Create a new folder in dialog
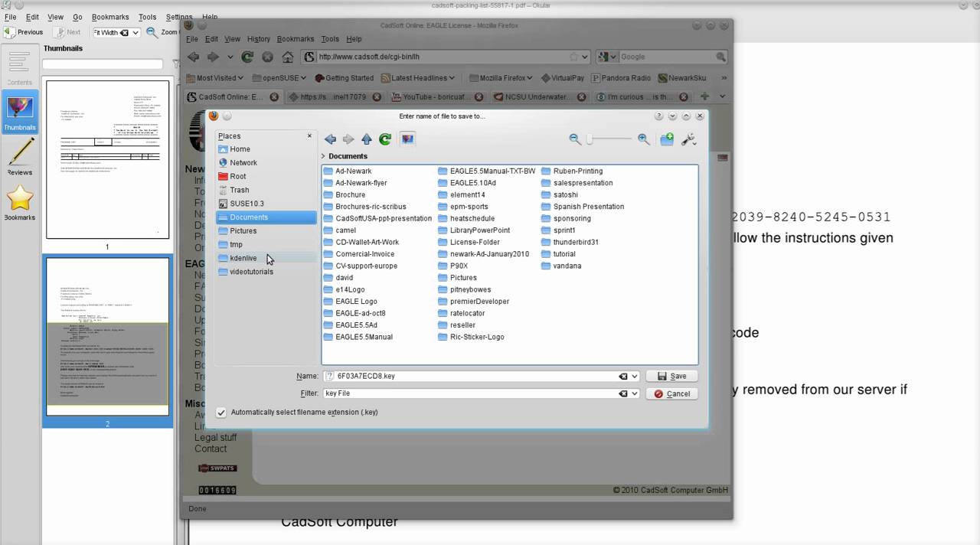Viewport: 980px width, 545px height. [x=667, y=139]
